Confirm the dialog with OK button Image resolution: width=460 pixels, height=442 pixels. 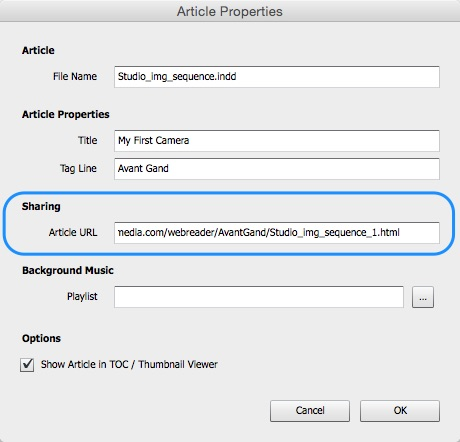tap(400, 411)
